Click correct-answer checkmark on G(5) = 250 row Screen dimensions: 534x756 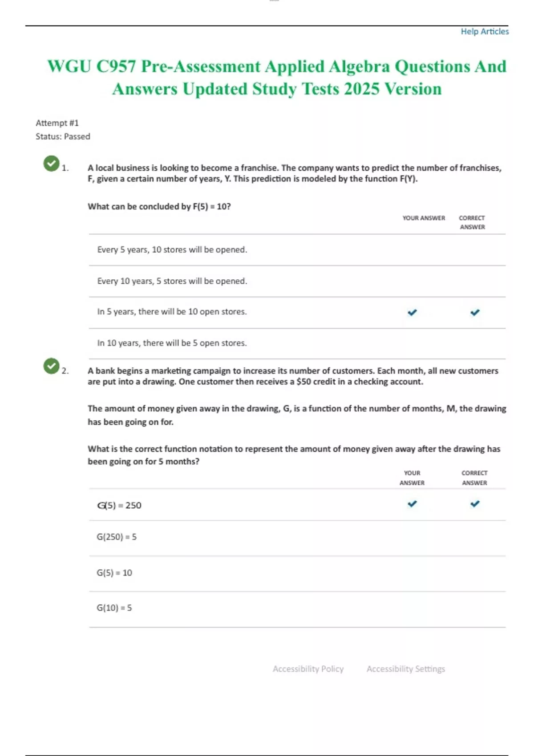475,504
